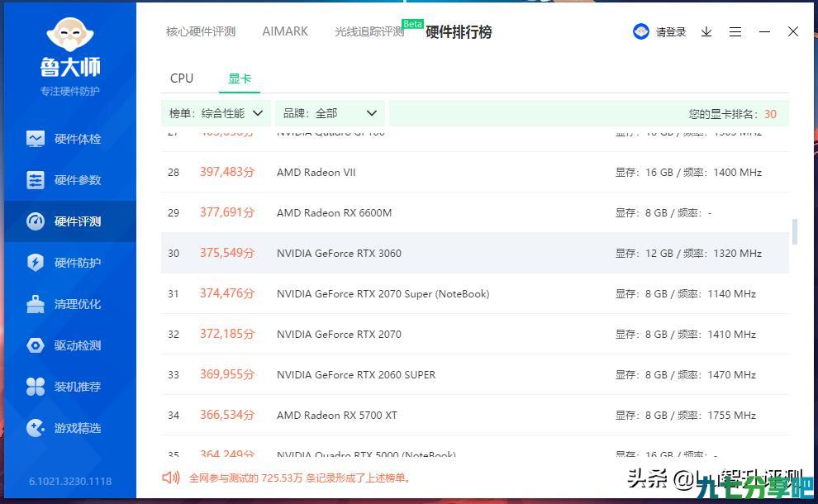Click the ranking list scrollbar thumb
Image resolution: width=818 pixels, height=504 pixels.
click(795, 231)
